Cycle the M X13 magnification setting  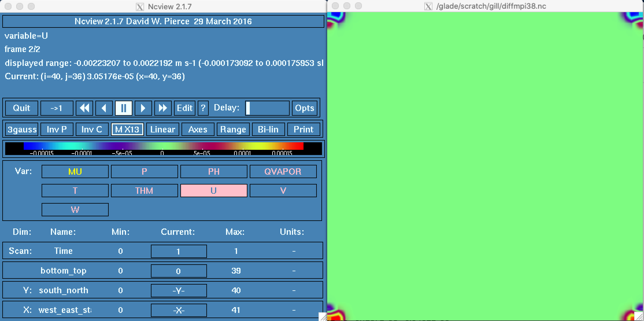(127, 129)
